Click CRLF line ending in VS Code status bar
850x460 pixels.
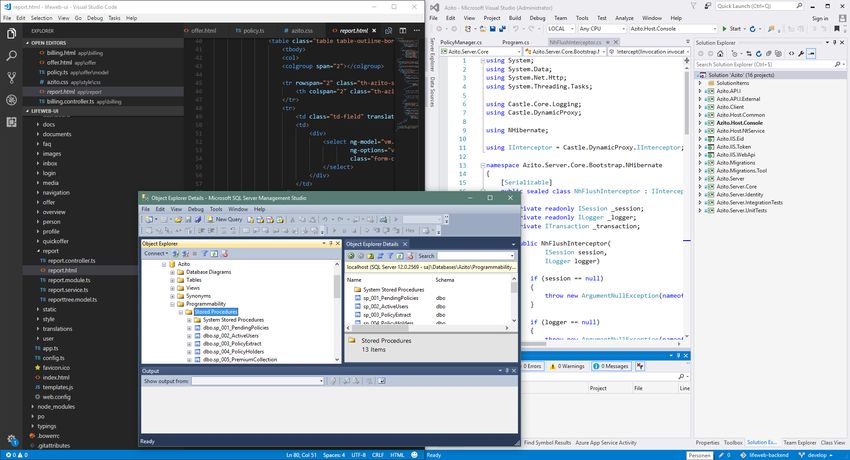378,455
